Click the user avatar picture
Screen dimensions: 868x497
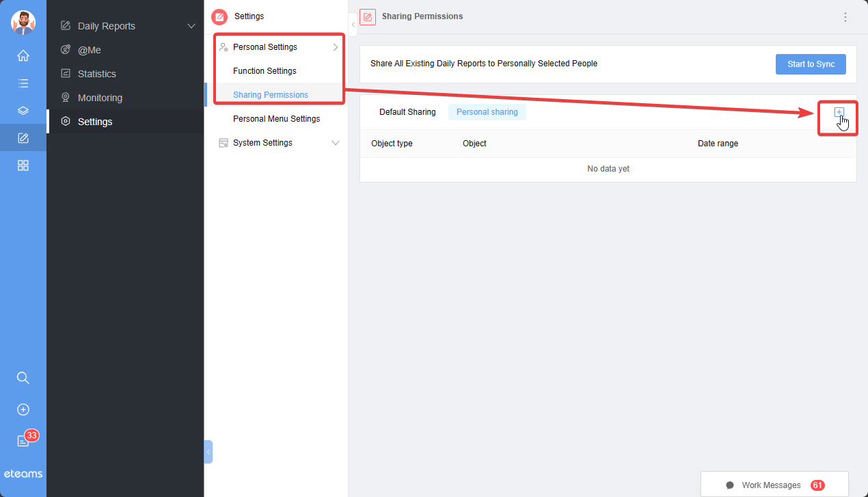click(23, 23)
